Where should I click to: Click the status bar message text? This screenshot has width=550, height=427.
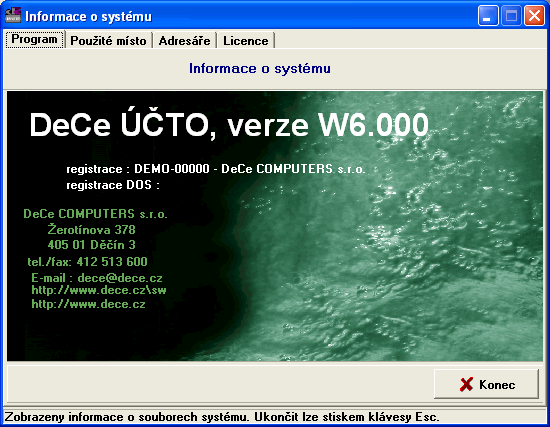click(x=222, y=417)
